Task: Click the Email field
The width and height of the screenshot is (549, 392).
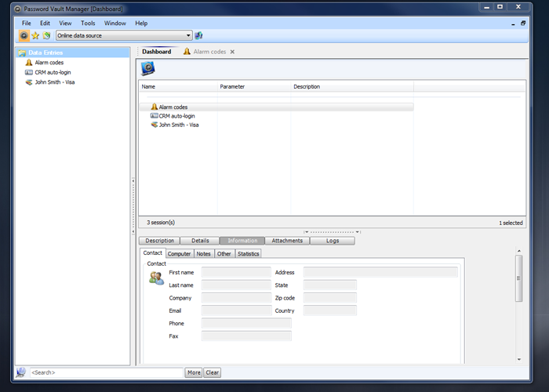Action: pos(236,310)
